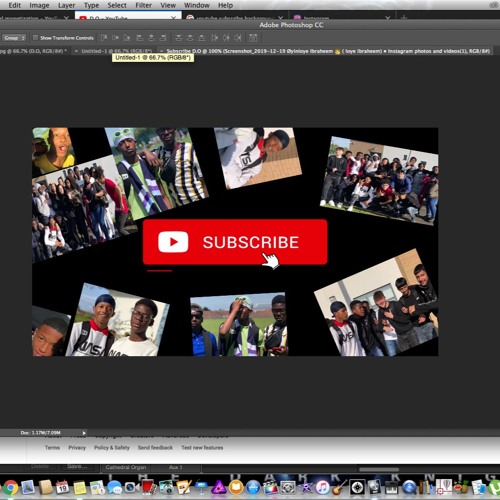Click the red SUBSCRIBE graphic on canvas

pyautogui.click(x=235, y=242)
